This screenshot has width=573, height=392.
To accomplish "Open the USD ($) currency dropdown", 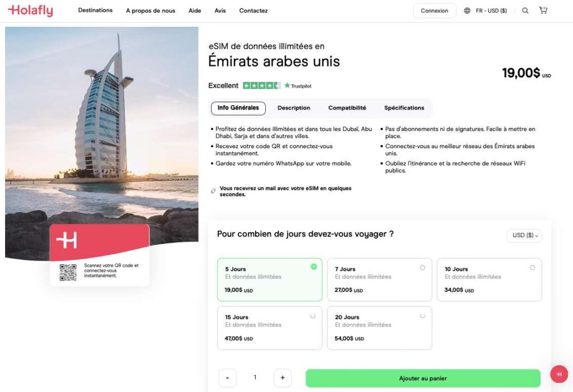I will pyautogui.click(x=524, y=235).
